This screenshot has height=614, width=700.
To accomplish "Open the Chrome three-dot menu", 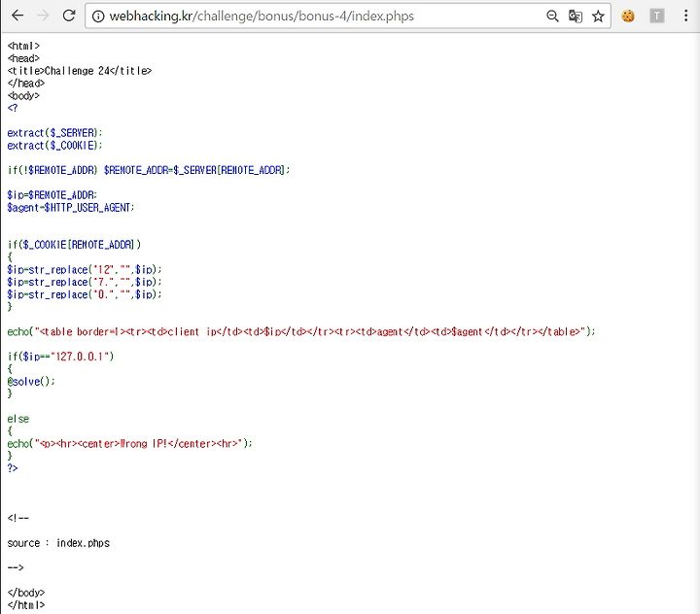I will 685,16.
